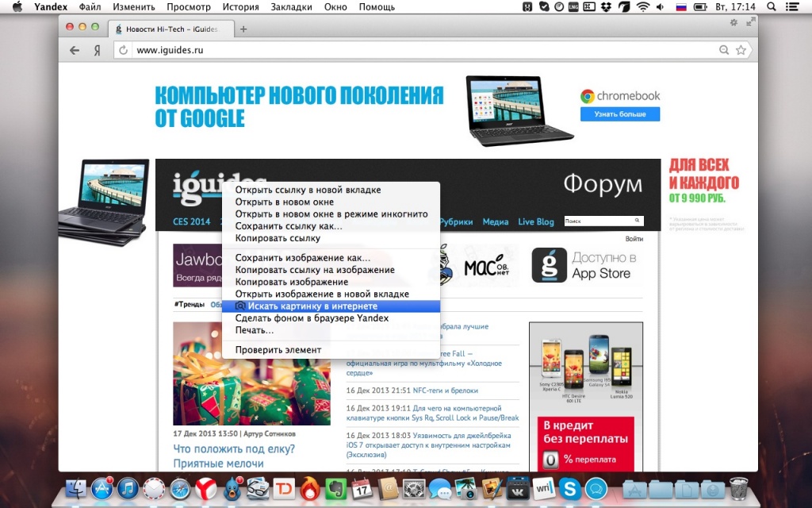Open the 'Закладки' menu

pos(291,6)
